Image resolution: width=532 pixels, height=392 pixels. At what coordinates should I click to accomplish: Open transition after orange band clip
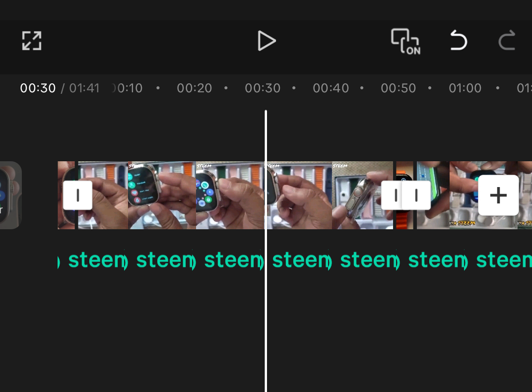pos(417,196)
